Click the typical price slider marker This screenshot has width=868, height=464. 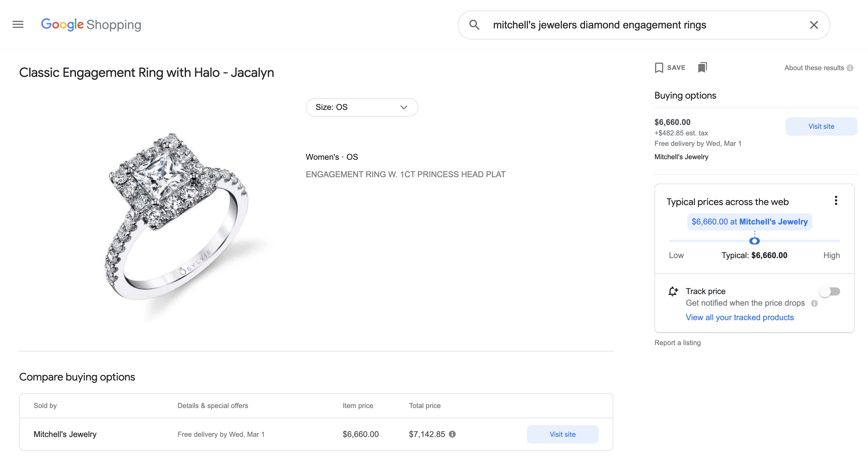click(754, 241)
